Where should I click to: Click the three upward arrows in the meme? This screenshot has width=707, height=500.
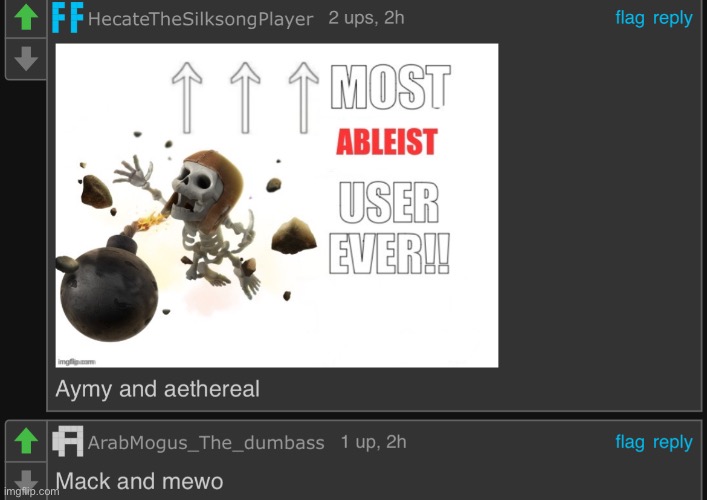245,98
